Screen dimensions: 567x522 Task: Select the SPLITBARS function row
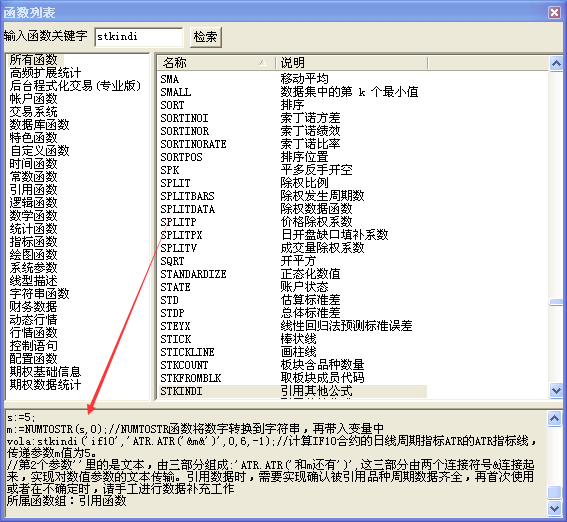coord(293,196)
